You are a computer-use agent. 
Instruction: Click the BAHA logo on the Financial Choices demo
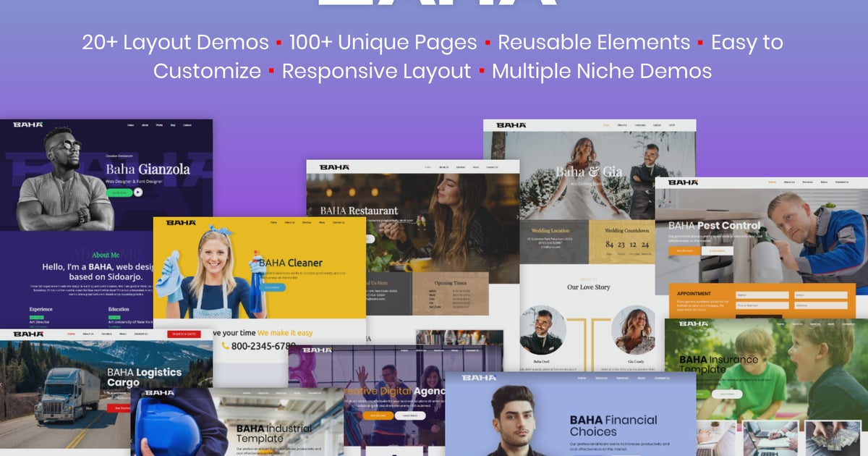479,378
